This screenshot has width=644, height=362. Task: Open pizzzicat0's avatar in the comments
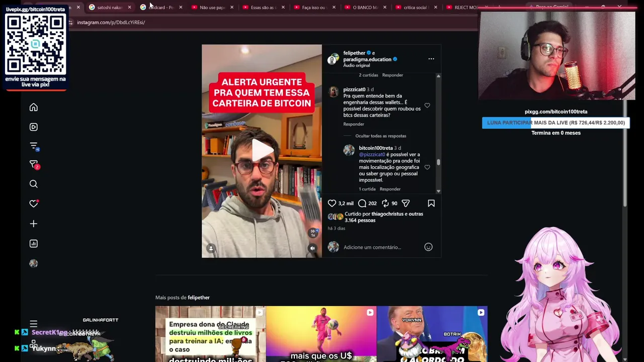[333, 92]
